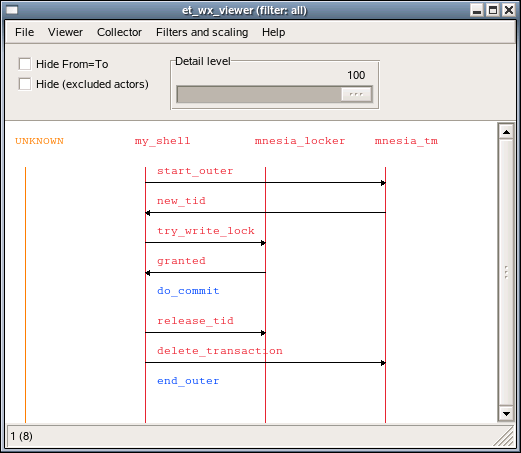The height and width of the screenshot is (453, 521).
Task: Click the mnesia_locker actor name
Action: [x=300, y=141]
